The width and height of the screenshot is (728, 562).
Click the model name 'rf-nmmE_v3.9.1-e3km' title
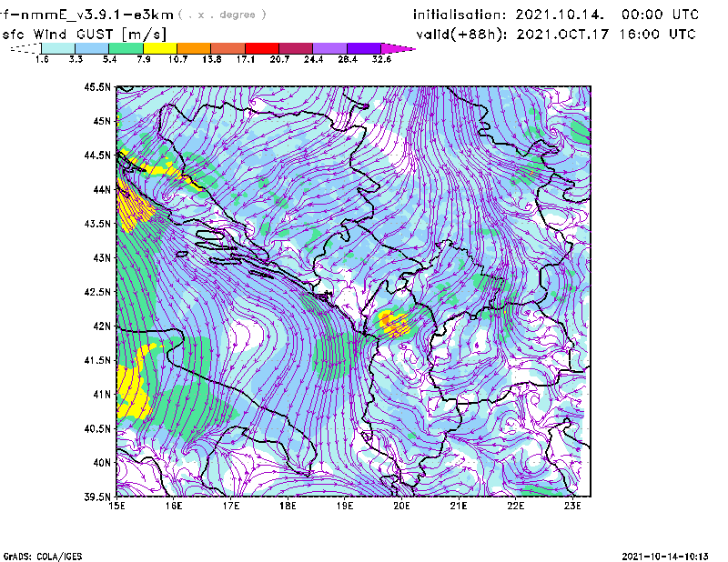coord(86,15)
